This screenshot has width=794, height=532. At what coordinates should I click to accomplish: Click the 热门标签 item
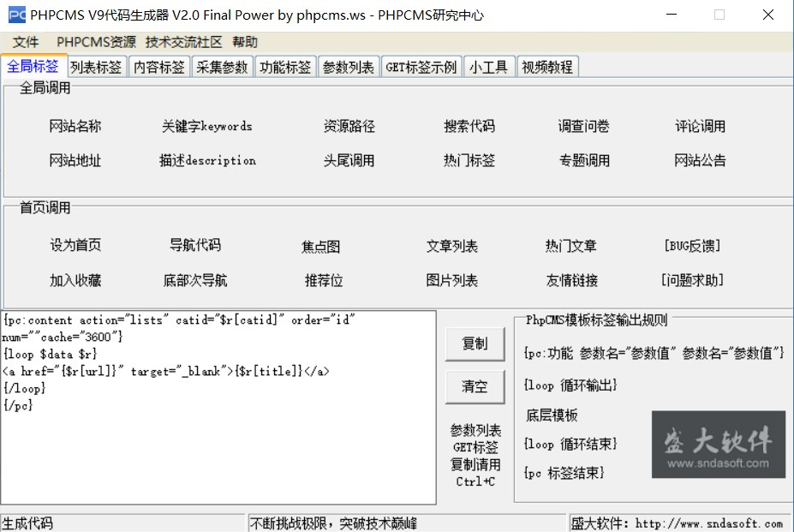point(469,160)
